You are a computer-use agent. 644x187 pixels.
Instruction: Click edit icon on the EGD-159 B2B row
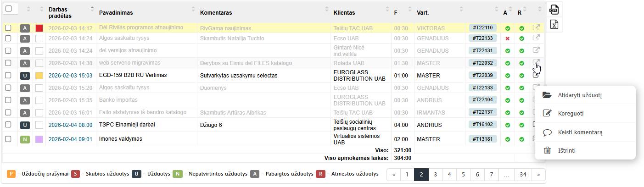[x=536, y=75]
